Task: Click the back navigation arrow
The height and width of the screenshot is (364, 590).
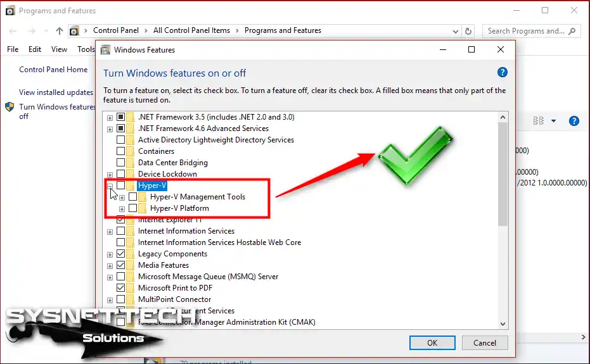Action: click(x=13, y=31)
